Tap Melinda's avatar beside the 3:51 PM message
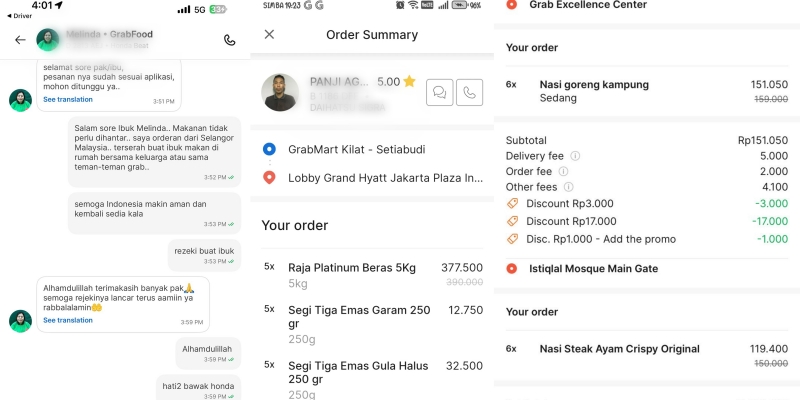 (x=20, y=101)
